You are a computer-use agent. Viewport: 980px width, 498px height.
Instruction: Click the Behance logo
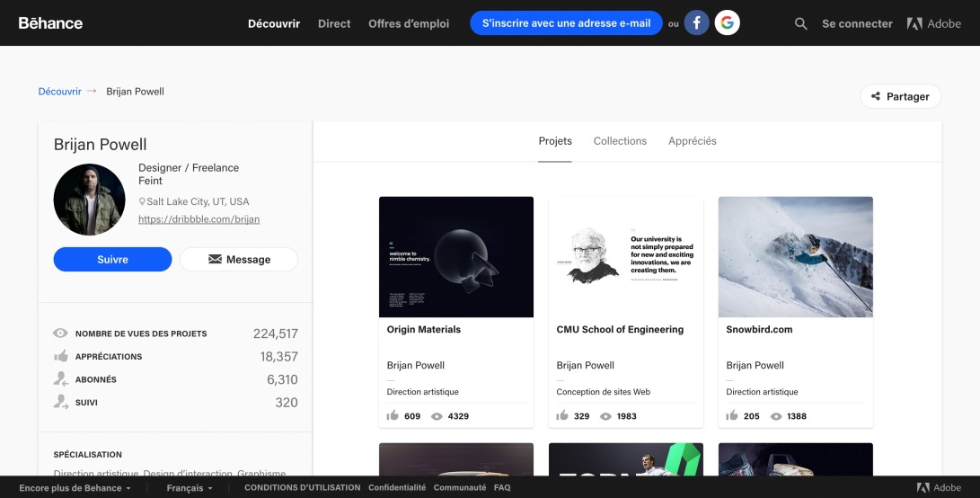click(50, 23)
